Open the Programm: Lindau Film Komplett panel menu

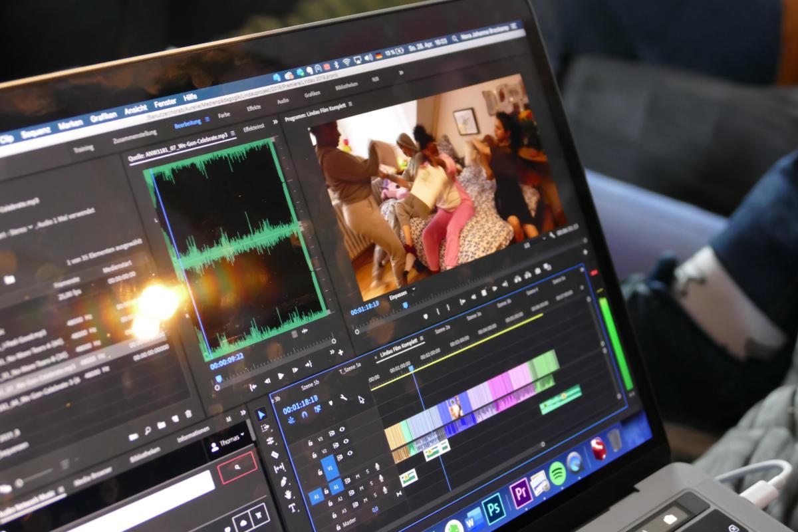pos(350,104)
